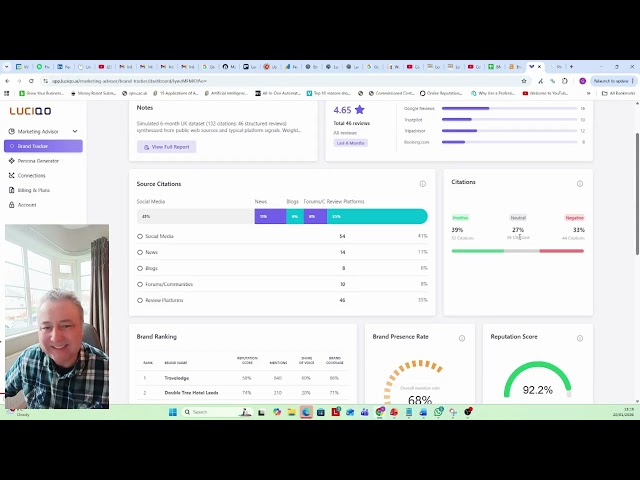Select the Review Platforms row circle
This screenshot has height=480, width=640.
tap(140, 300)
